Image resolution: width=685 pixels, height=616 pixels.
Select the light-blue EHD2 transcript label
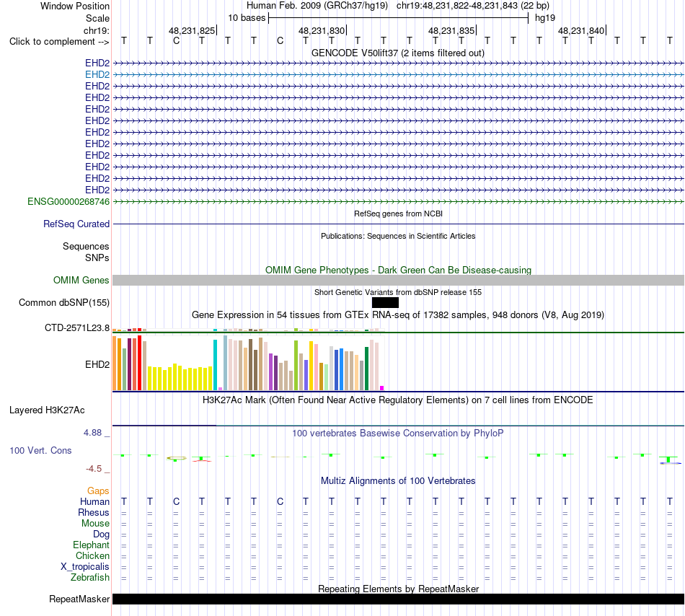[97, 75]
